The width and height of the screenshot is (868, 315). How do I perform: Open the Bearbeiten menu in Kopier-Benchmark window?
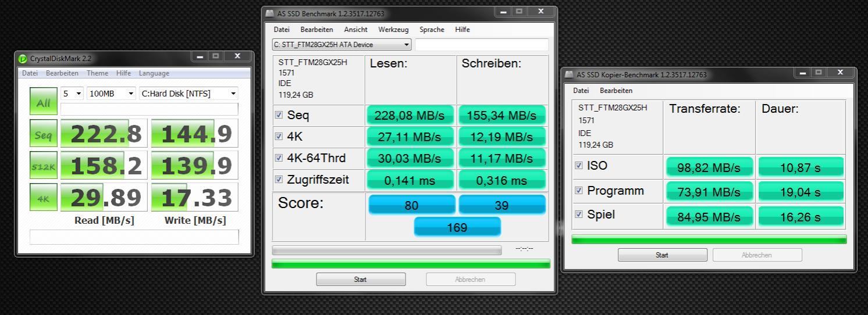[616, 91]
